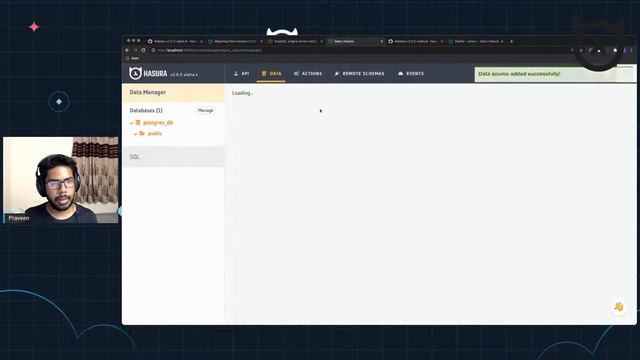Viewport: 640px width, 360px height.
Task: Collapse the postgres_db tree arrow
Action: click(131, 123)
